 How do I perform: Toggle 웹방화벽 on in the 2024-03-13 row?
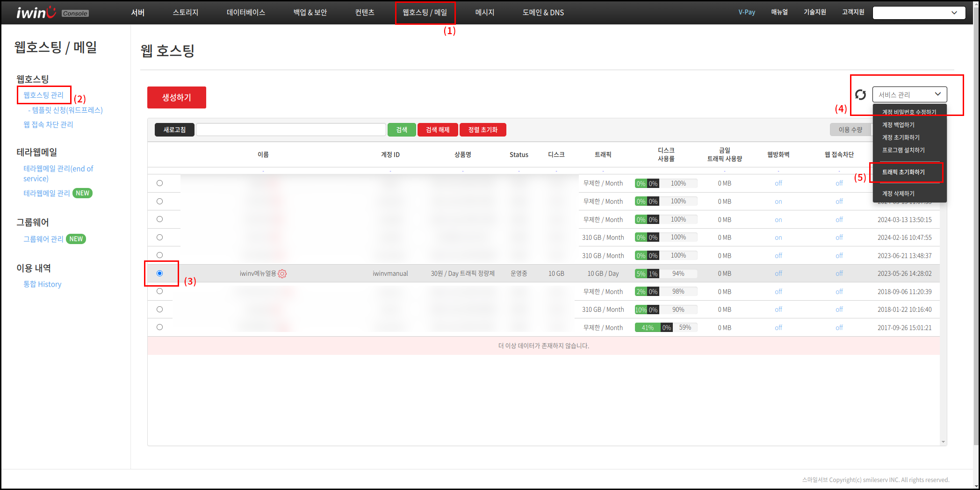(x=778, y=220)
